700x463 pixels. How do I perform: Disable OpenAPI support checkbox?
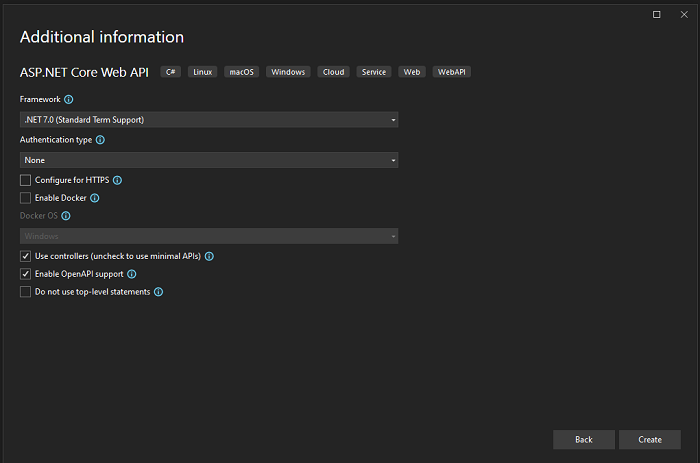25,274
